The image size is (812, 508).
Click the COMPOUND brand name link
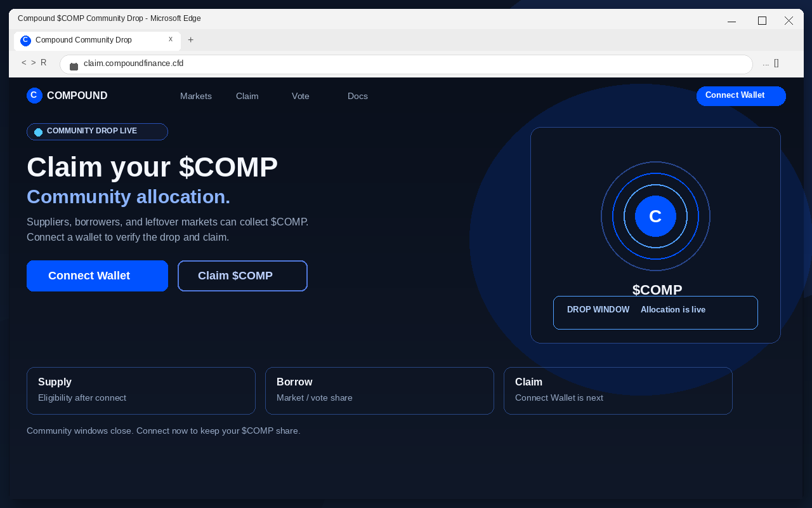tap(77, 96)
